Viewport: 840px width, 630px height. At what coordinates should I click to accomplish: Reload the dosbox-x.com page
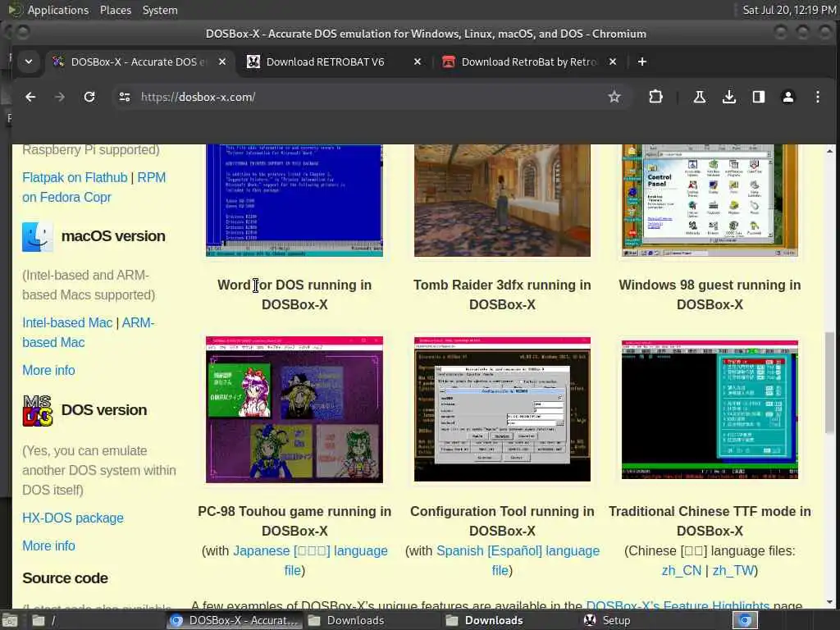click(x=89, y=97)
